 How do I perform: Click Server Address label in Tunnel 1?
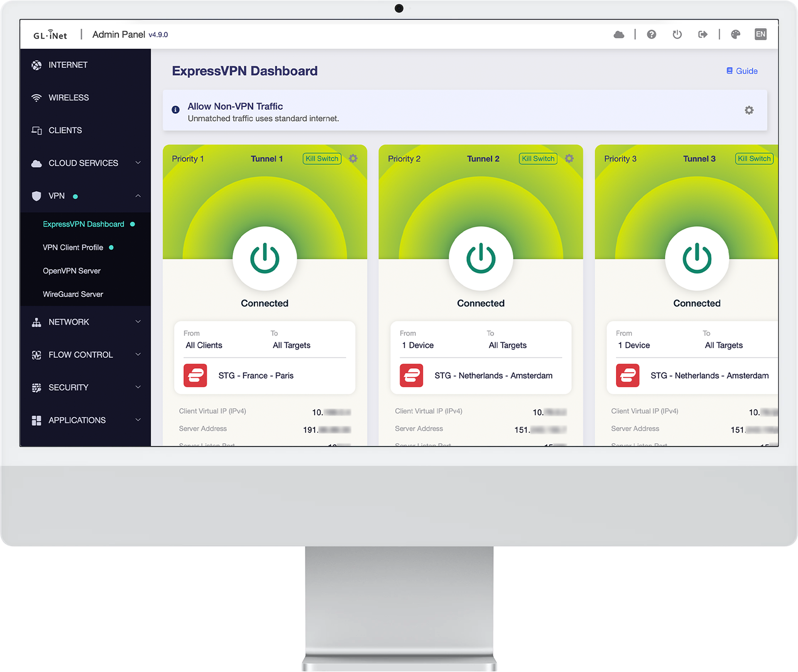click(203, 428)
